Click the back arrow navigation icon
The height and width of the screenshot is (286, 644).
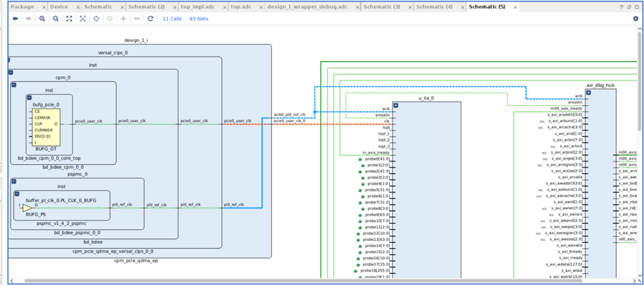pyautogui.click(x=15, y=19)
